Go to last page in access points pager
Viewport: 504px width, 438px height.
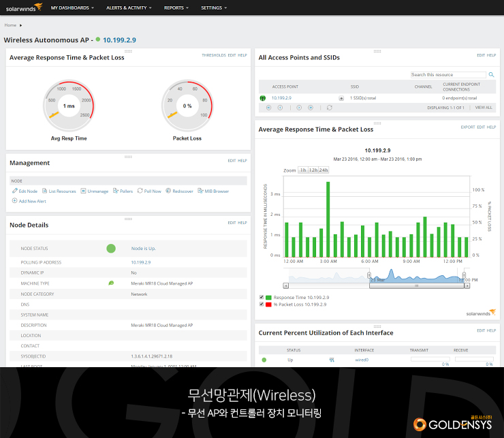point(311,108)
